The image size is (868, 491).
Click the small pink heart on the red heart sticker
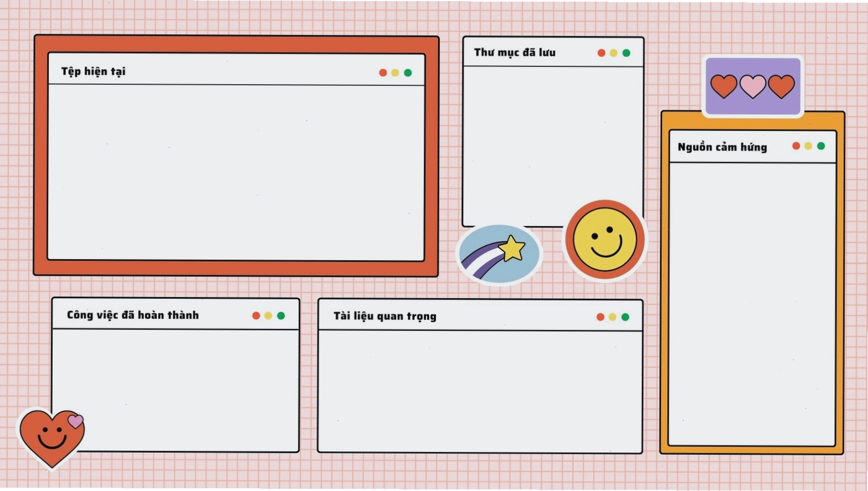pyautogui.click(x=75, y=421)
